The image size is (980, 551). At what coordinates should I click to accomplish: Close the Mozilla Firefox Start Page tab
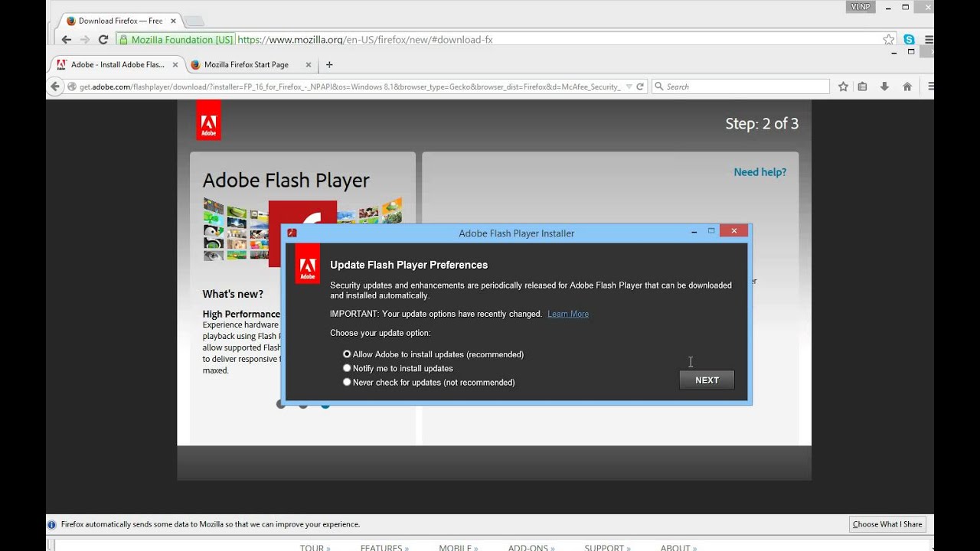[x=308, y=65]
